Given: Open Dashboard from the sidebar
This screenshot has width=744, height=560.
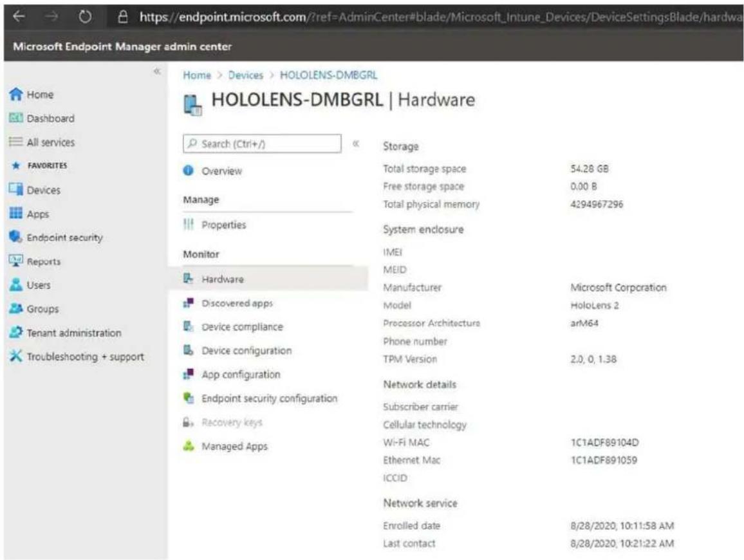Looking at the screenshot, I should (x=50, y=118).
